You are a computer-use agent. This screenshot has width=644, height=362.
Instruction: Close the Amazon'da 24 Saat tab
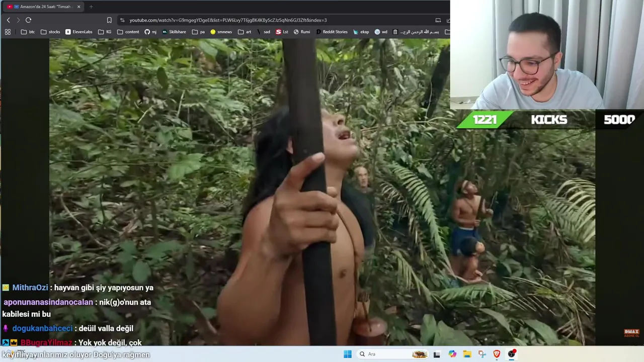pyautogui.click(x=78, y=7)
